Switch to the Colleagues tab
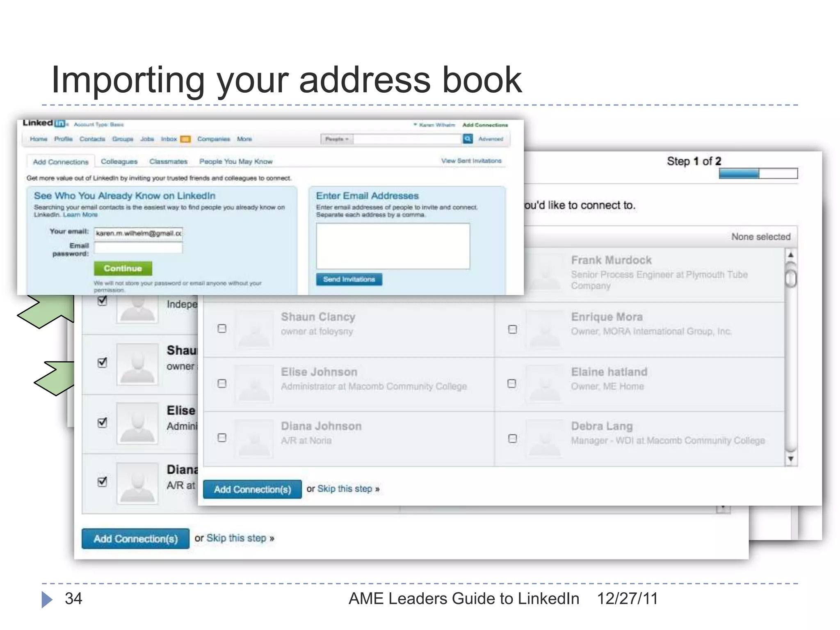 click(x=119, y=162)
